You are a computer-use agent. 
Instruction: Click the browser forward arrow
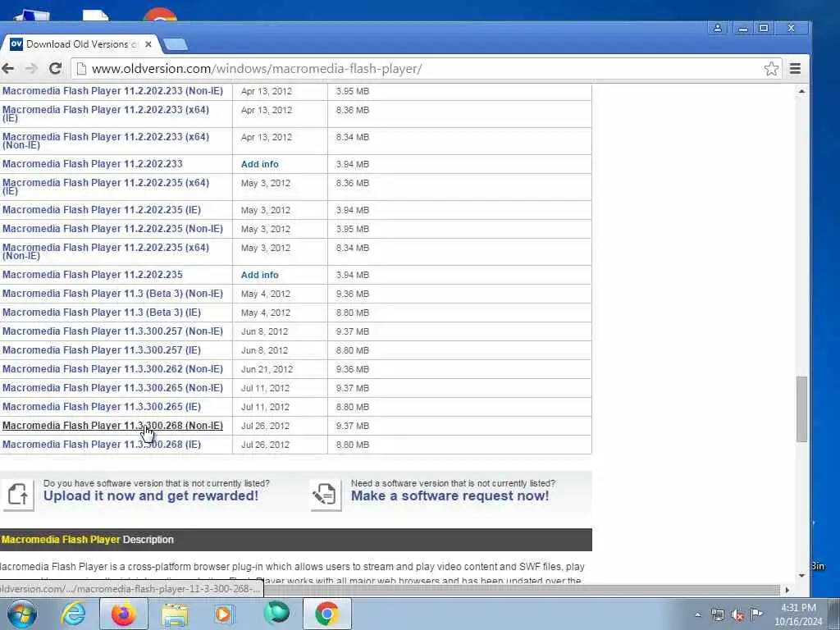click(x=32, y=69)
